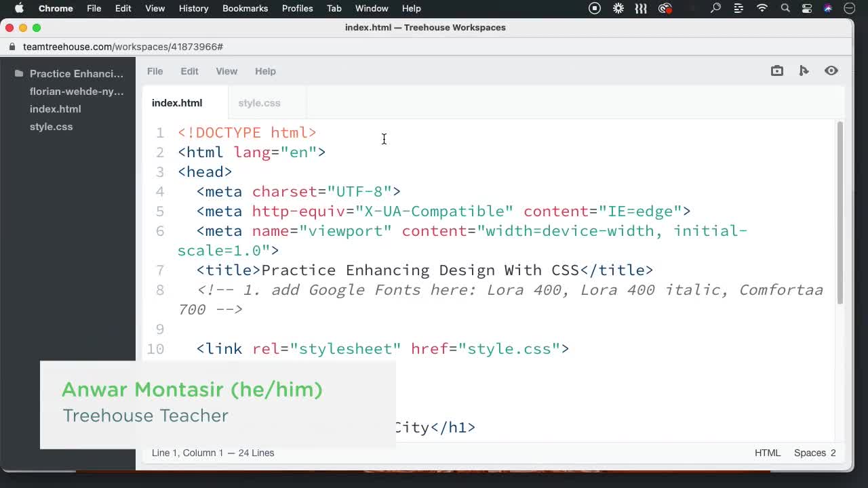Click the padlock icon in the address bar
This screenshot has width=868, height=488.
tap(12, 47)
